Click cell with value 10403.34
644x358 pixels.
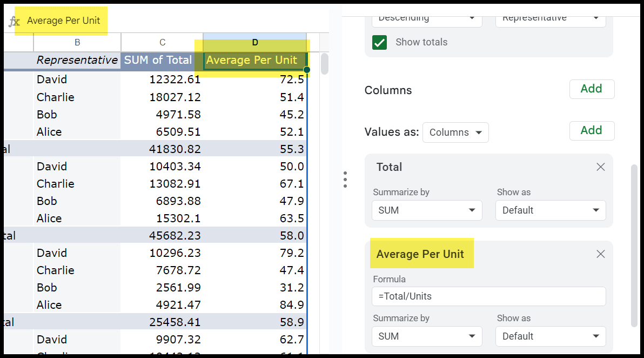(x=162, y=166)
